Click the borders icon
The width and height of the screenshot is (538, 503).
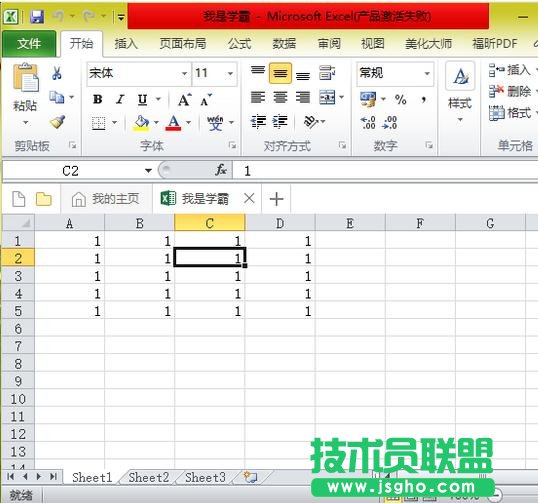tap(98, 123)
